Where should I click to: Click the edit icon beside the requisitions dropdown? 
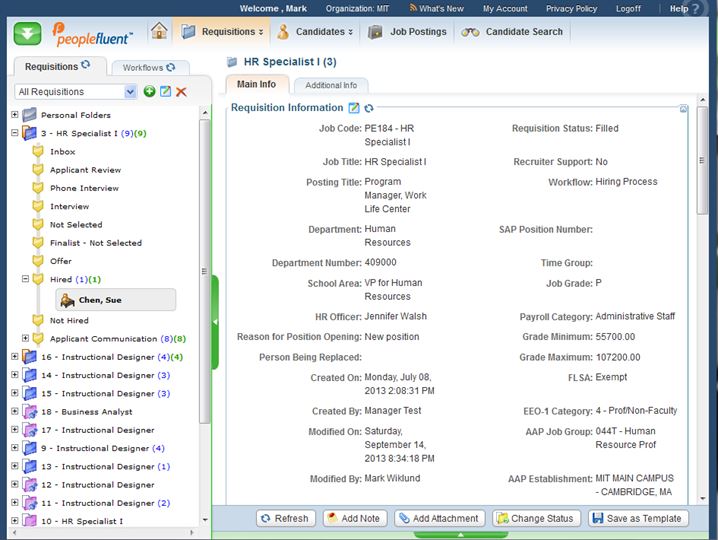165,92
